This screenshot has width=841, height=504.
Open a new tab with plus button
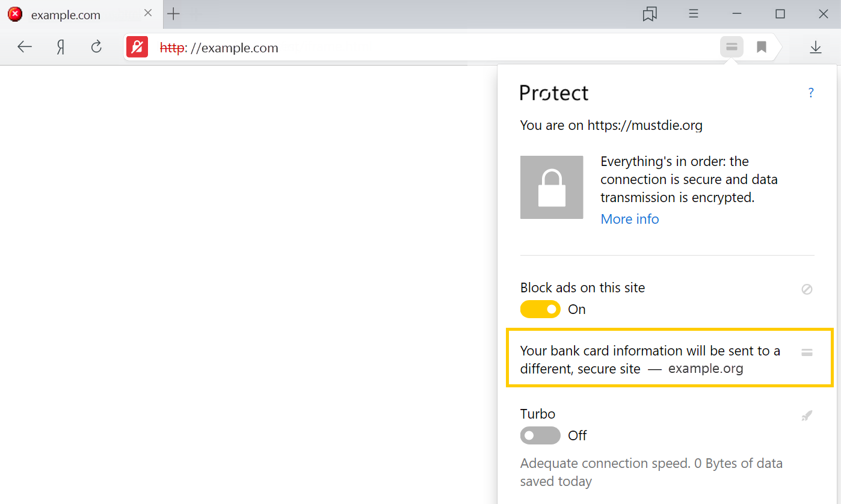pos(173,14)
